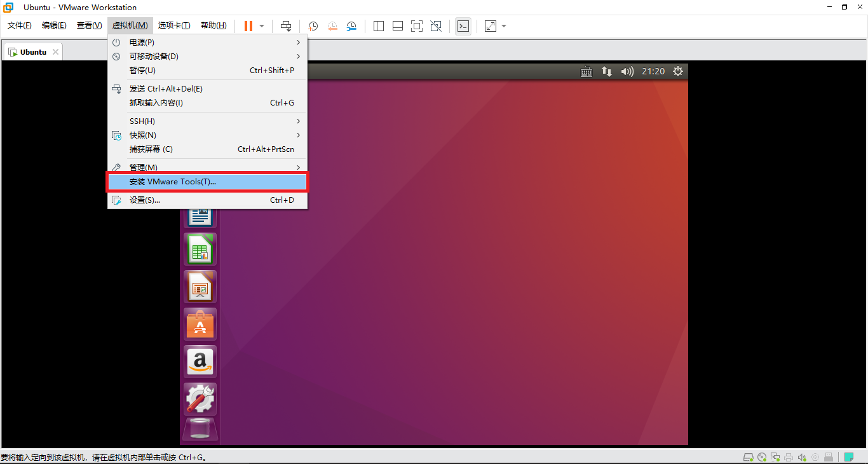The image size is (868, 464).
Task: Open 设置(S)... from the menu
Action: coord(208,200)
